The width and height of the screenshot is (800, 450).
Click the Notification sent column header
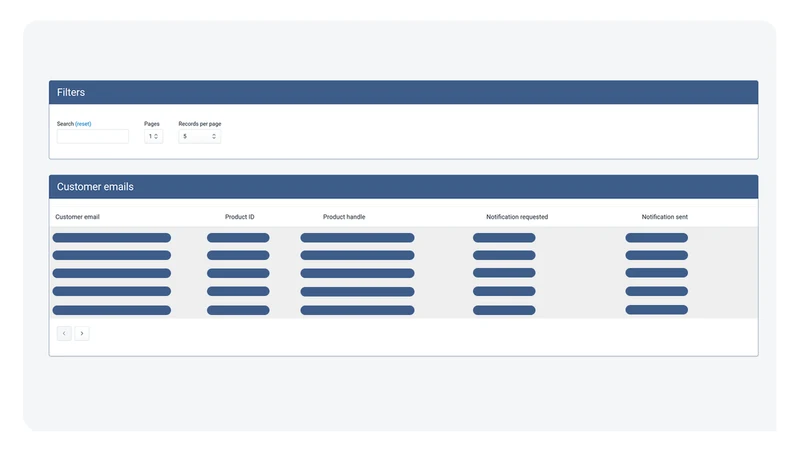664,217
